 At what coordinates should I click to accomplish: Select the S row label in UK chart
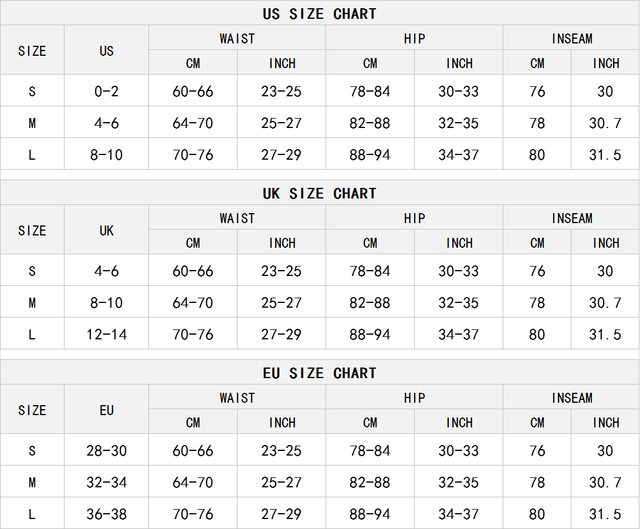pyautogui.click(x=32, y=271)
